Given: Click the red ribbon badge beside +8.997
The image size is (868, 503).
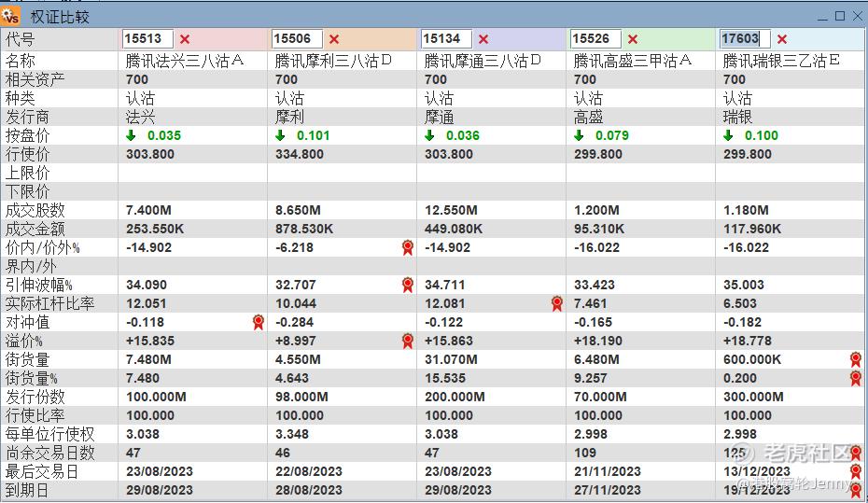Looking at the screenshot, I should pos(408,341).
